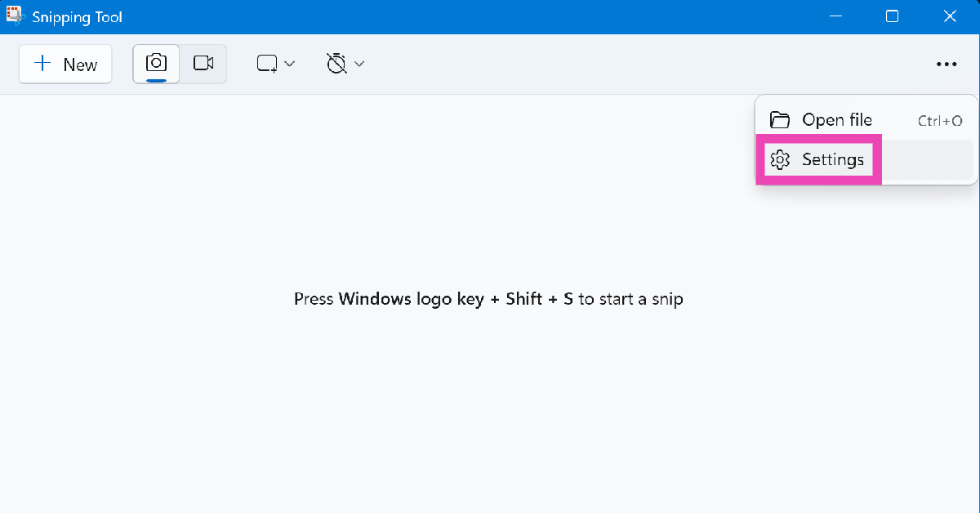
Task: Click the Ctrl+O shortcut label
Action: pos(940,121)
